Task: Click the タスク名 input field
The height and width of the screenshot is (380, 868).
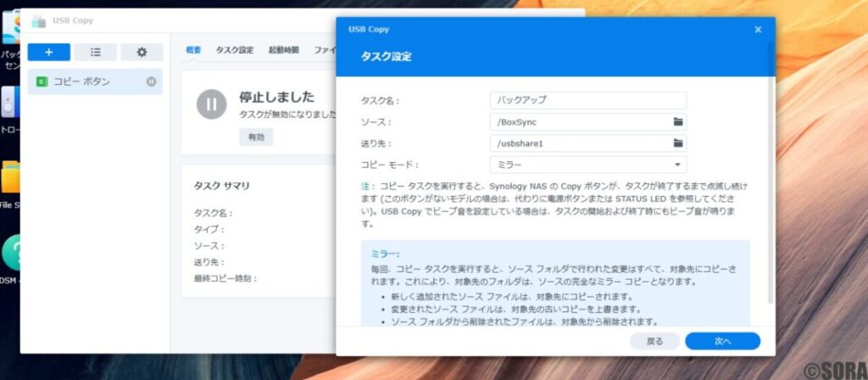Action: (588, 100)
